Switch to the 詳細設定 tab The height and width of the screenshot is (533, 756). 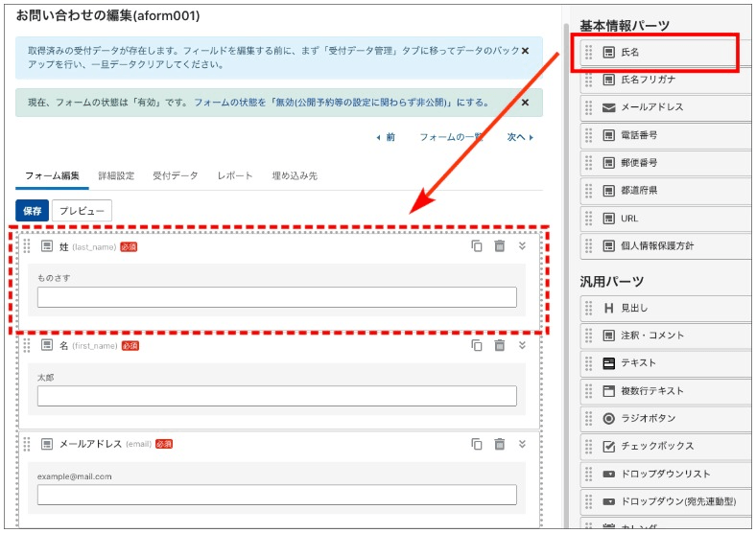click(x=116, y=175)
